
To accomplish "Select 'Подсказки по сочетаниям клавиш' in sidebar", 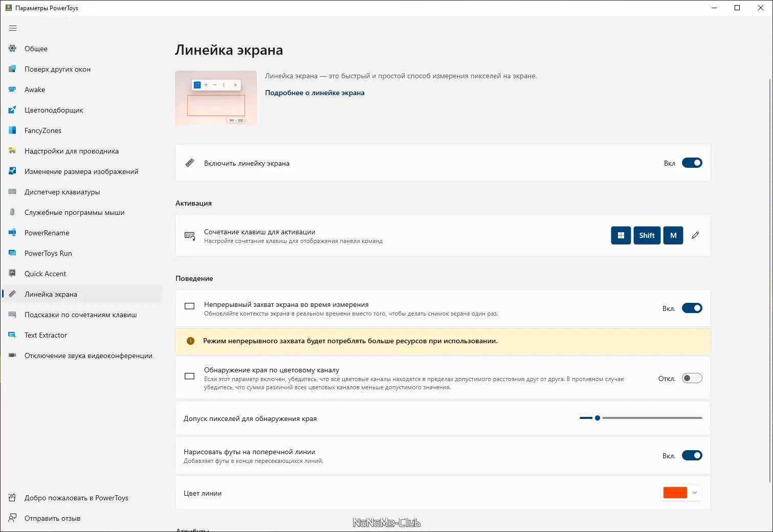I will coord(80,315).
